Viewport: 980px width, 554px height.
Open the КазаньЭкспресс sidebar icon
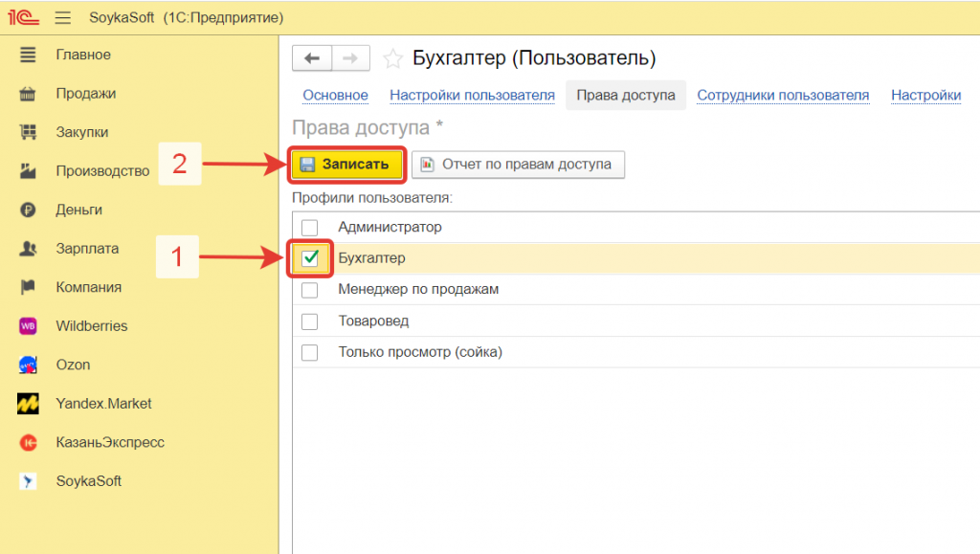[28, 442]
